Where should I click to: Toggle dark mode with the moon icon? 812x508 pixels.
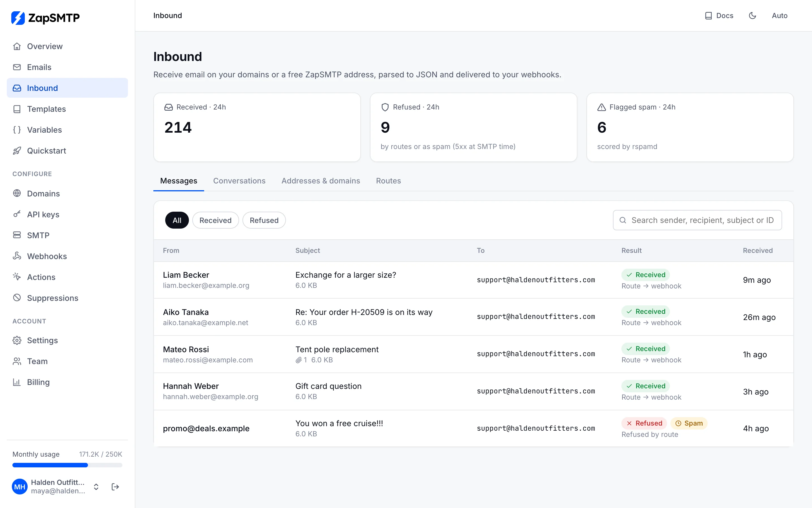pos(753,16)
